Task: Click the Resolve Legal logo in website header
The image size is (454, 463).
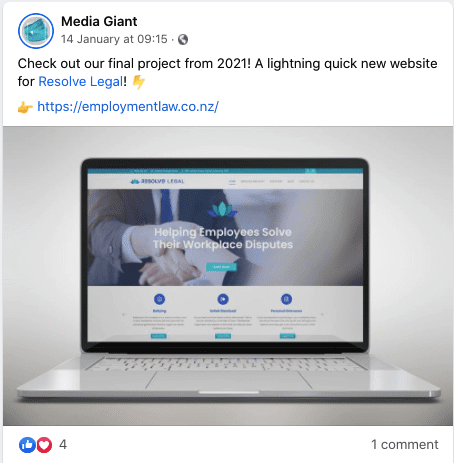Action: 157,181
